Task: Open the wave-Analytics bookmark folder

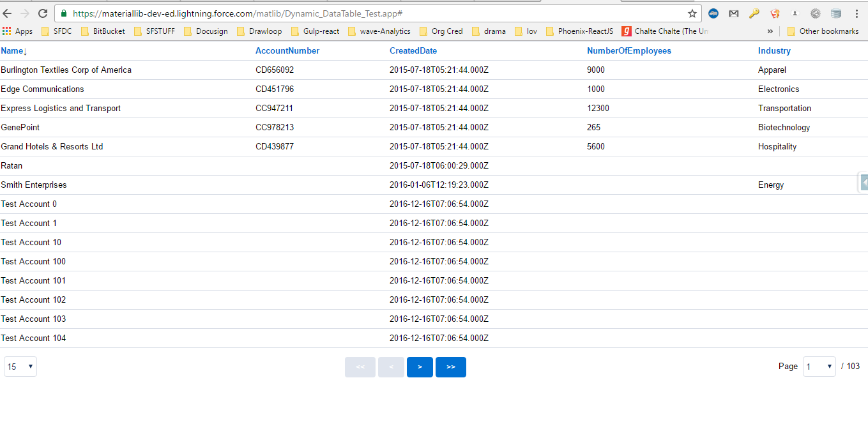Action: [x=379, y=31]
